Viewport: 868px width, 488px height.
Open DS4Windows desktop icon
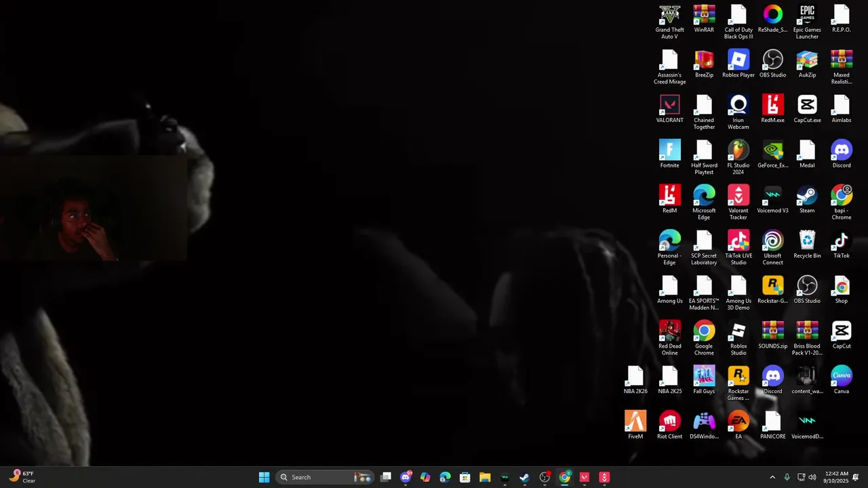[x=704, y=426]
